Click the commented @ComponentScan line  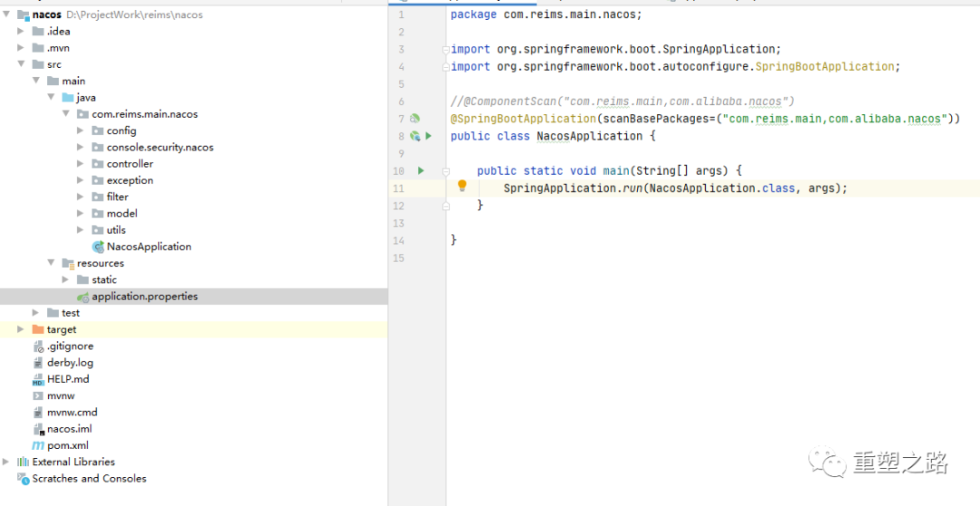point(622,102)
